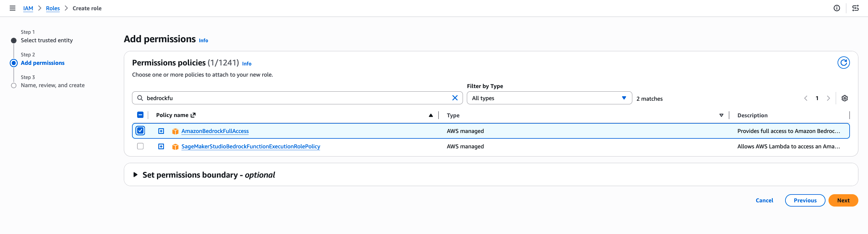
Task: Expand SageMakerStudioBedrockFunctionExecutionRolePolicy row details
Action: point(161,146)
